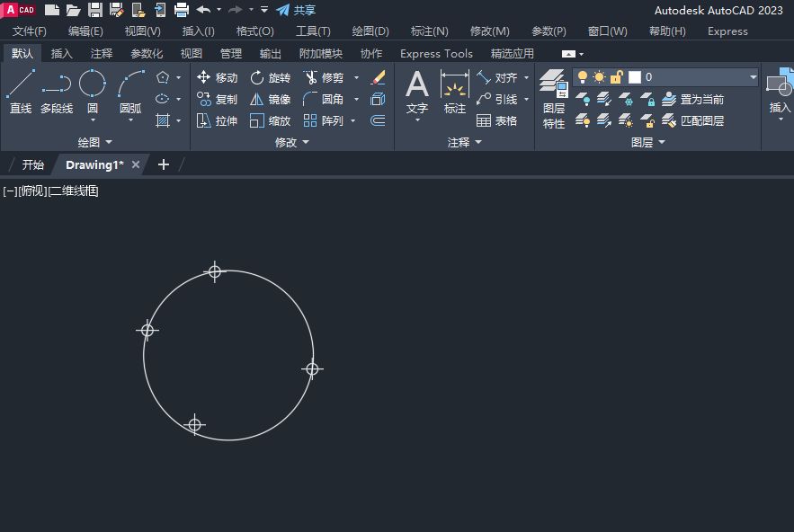Toggle layer on/off lightbulb icon
Image resolution: width=794 pixels, height=532 pixels.
[x=583, y=77]
